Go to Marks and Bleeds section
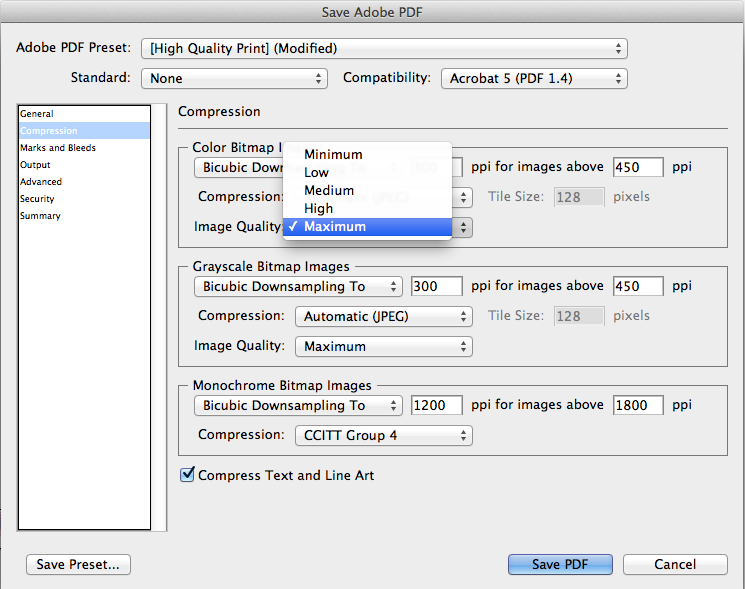The image size is (745, 589). tap(56, 148)
